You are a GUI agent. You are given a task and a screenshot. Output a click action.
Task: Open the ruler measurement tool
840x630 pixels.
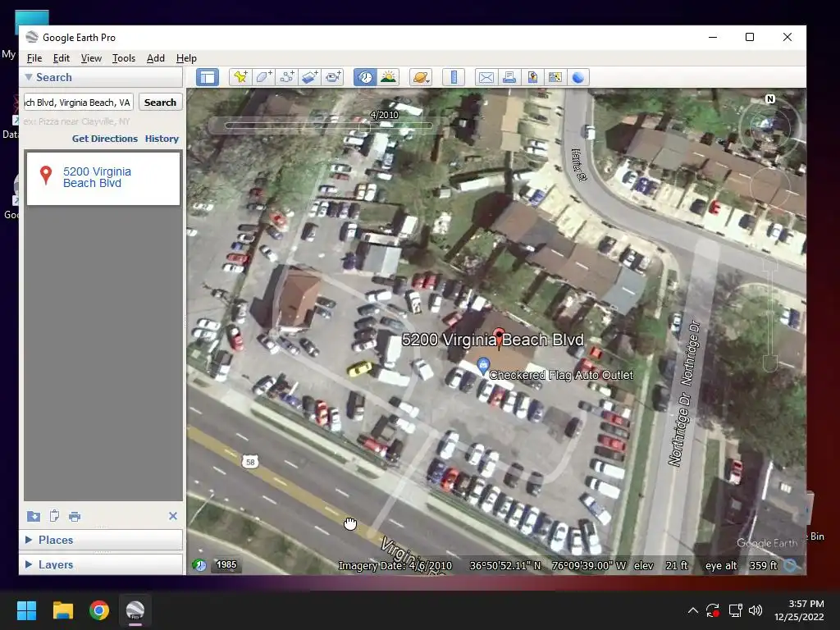click(454, 77)
